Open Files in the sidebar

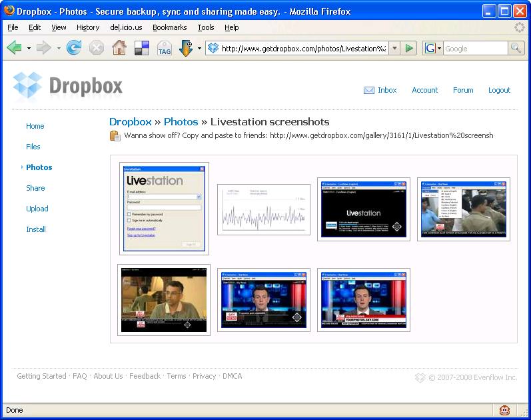click(33, 147)
